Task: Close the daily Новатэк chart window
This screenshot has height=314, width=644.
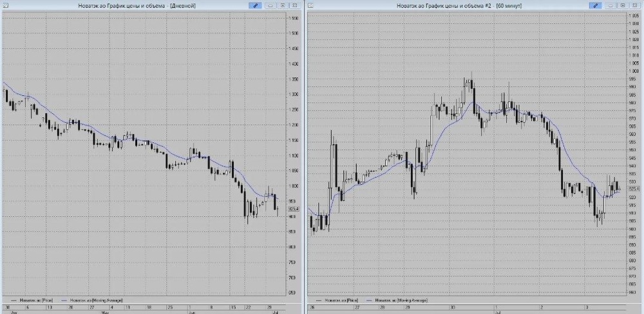Action: pyautogui.click(x=294, y=6)
